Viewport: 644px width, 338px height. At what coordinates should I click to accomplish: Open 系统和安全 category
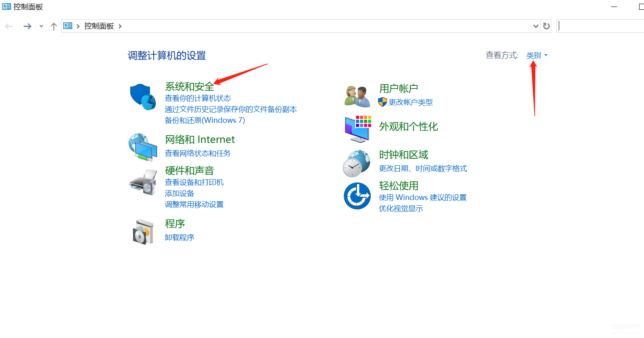(189, 87)
